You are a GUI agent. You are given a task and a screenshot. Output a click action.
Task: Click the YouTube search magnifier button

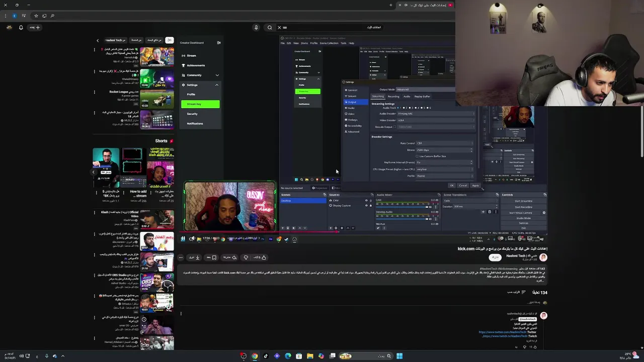click(270, 28)
